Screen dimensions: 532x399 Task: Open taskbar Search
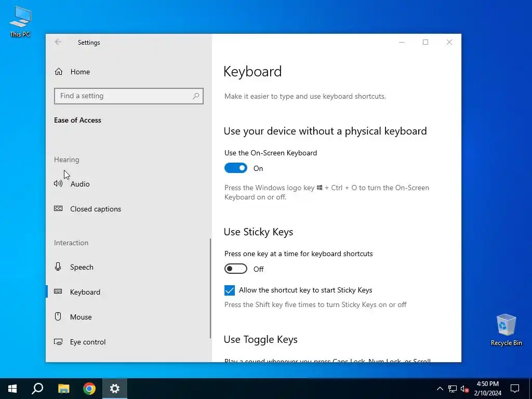click(x=37, y=389)
